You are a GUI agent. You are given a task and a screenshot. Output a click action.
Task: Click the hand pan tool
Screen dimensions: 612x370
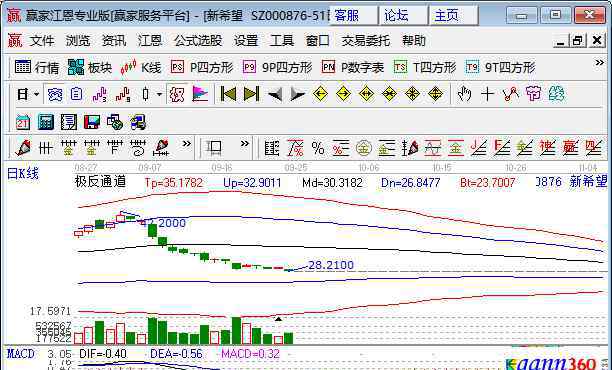[x=464, y=94]
